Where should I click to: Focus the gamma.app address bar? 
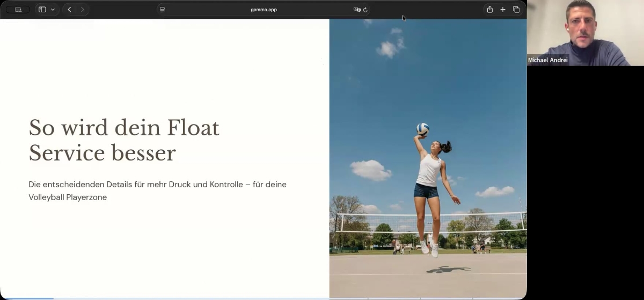click(x=264, y=10)
